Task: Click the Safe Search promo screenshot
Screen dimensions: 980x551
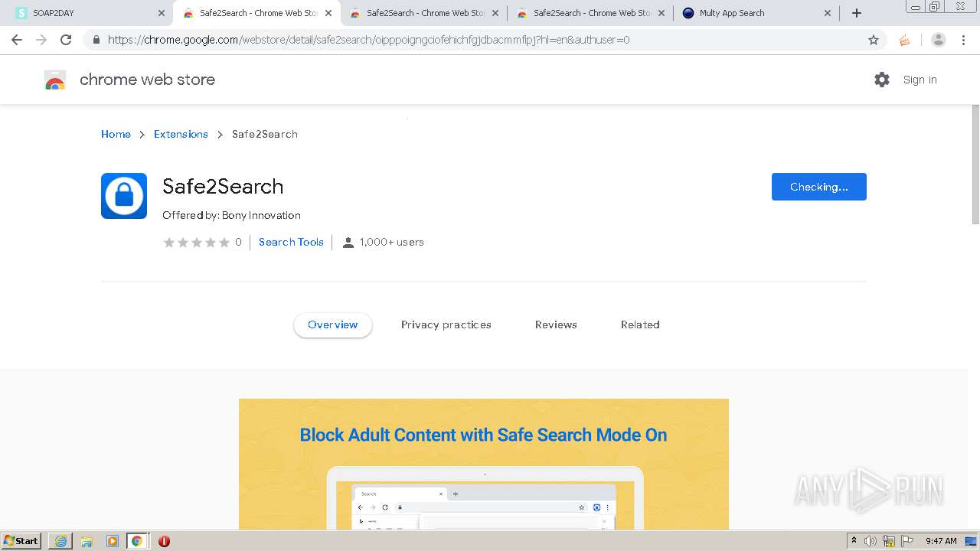Action: click(484, 464)
